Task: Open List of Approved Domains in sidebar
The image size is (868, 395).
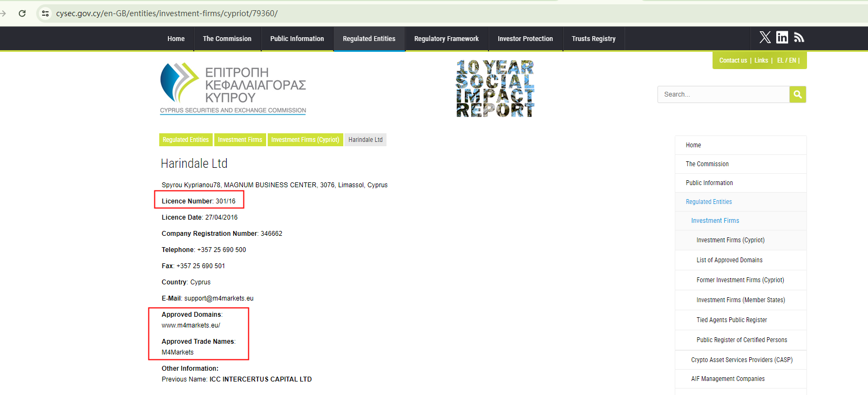Action: coord(741,260)
